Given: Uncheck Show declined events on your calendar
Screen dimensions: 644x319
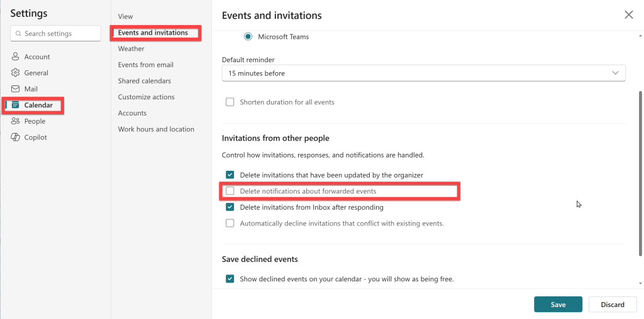Looking at the screenshot, I should (x=230, y=279).
